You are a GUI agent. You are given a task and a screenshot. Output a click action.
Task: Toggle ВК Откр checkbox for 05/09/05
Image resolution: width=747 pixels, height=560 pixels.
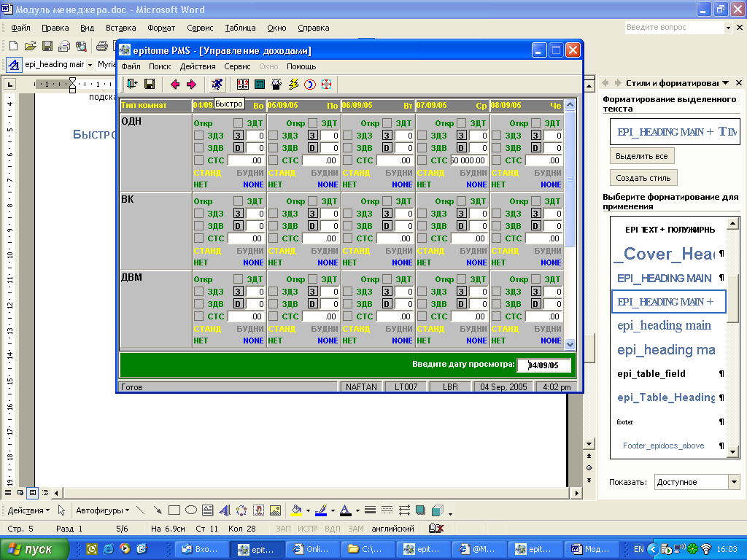[312, 201]
